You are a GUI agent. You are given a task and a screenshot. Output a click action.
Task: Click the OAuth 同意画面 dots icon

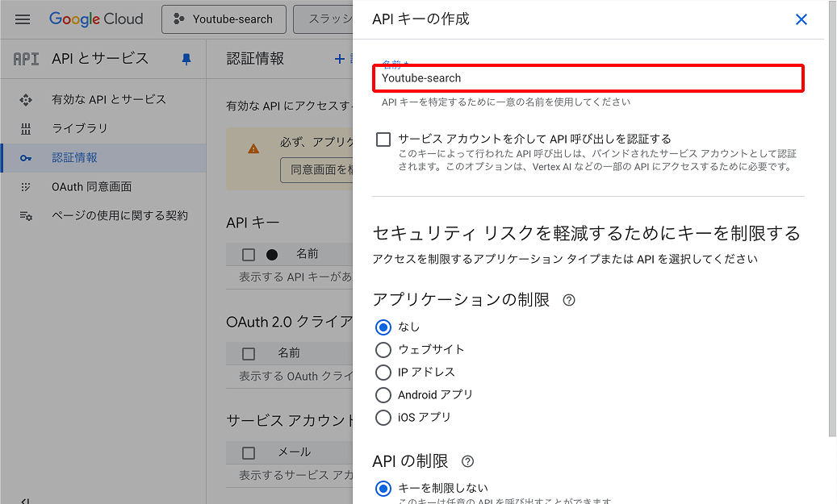click(x=26, y=186)
